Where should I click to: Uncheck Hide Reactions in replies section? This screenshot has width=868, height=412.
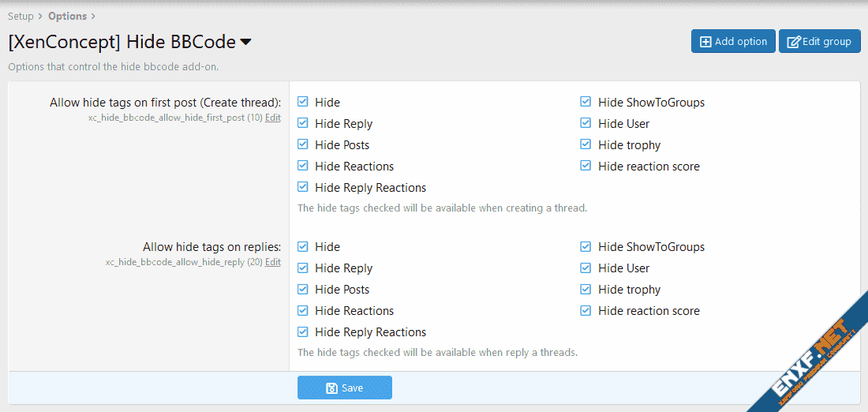[303, 311]
